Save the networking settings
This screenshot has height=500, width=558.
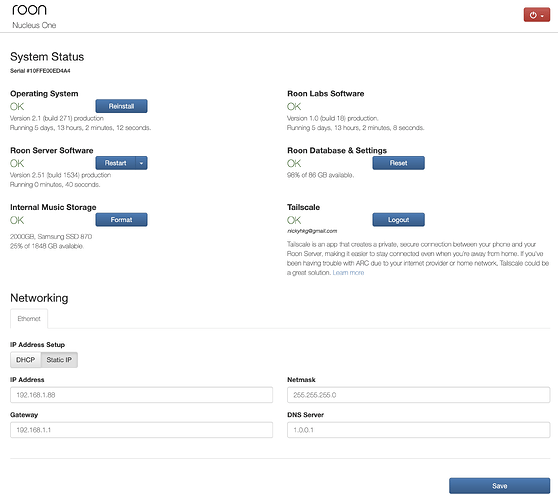click(499, 486)
